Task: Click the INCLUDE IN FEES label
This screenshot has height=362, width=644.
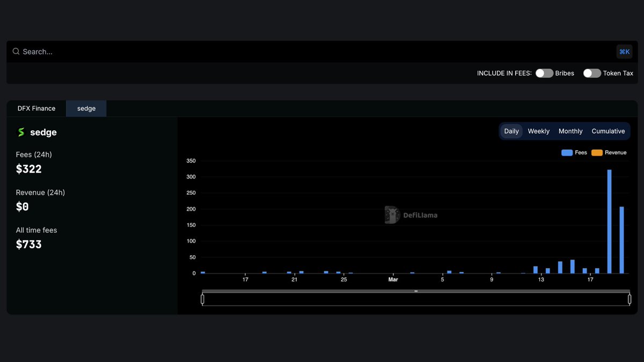Action: pyautogui.click(x=504, y=73)
